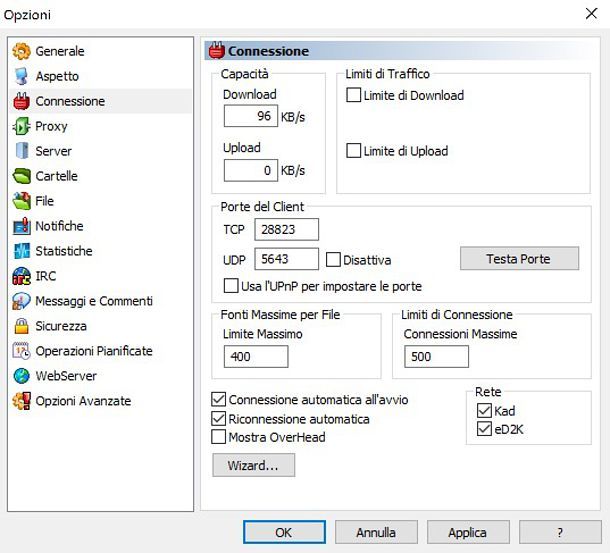Click the Connessione header plug icon
The width and height of the screenshot is (610, 553).
click(x=217, y=51)
